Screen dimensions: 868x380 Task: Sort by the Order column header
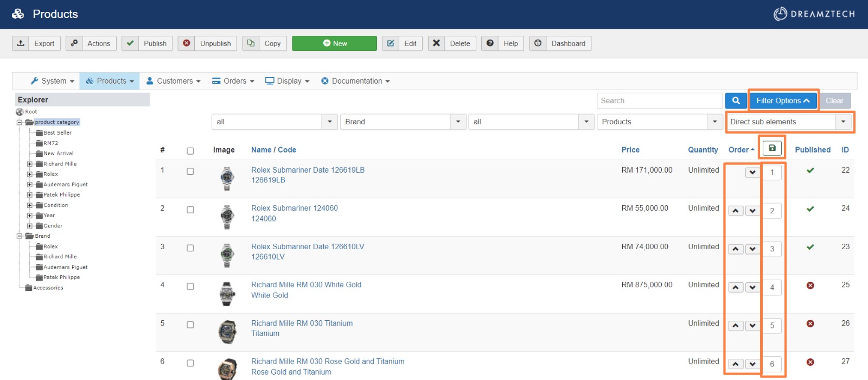tap(741, 150)
